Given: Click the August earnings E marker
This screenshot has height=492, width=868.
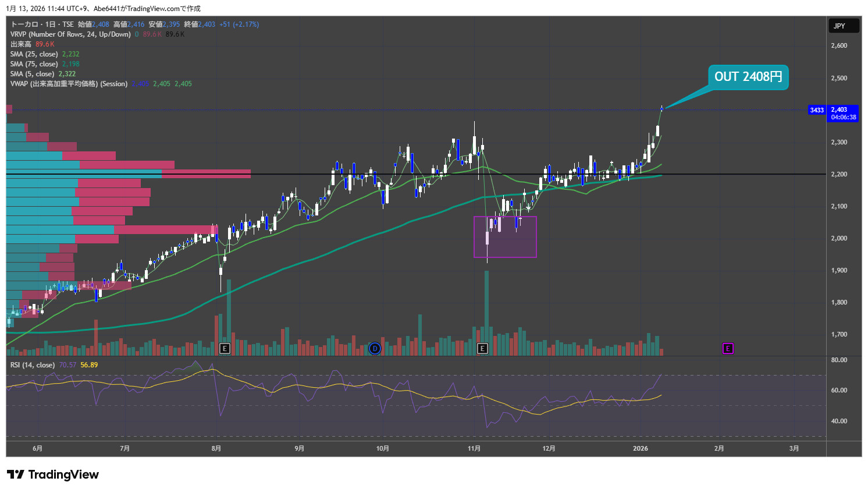Looking at the screenshot, I should point(225,349).
